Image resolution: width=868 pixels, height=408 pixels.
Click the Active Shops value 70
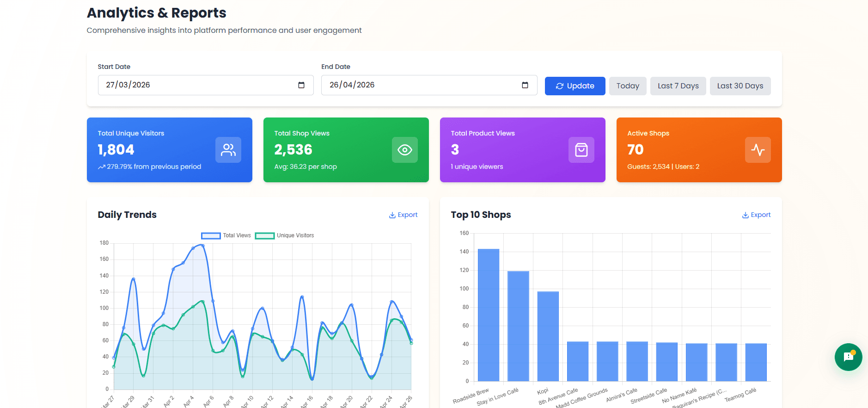636,150
